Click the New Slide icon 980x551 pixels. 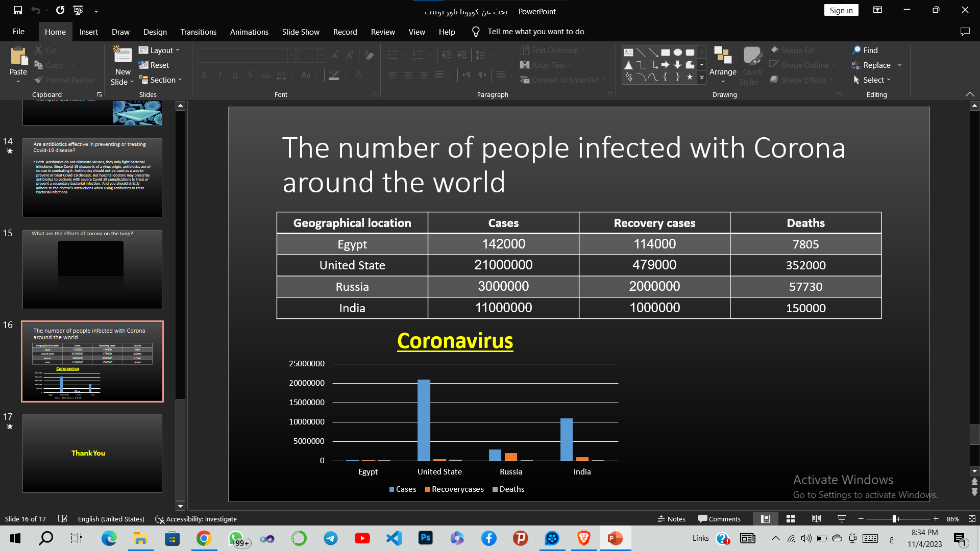[122, 55]
